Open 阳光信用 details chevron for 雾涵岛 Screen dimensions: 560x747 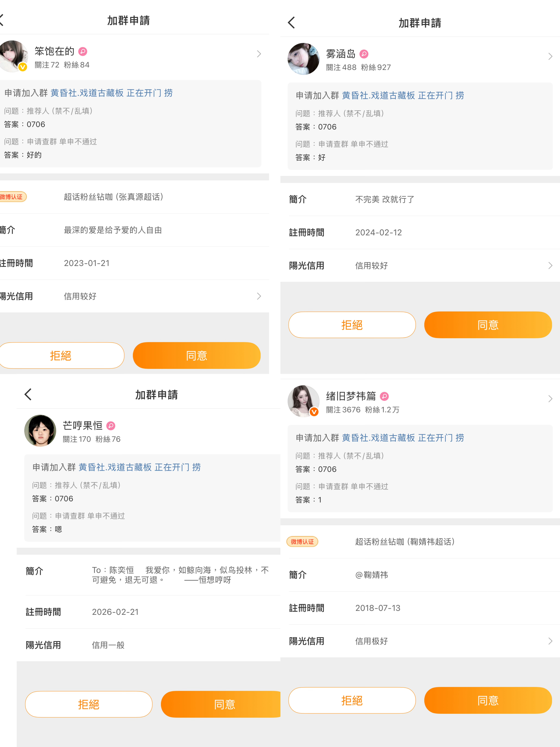(x=550, y=265)
